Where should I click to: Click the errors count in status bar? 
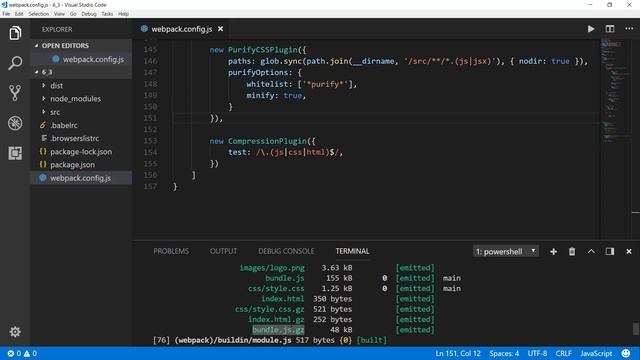pyautogui.click(x=14, y=353)
